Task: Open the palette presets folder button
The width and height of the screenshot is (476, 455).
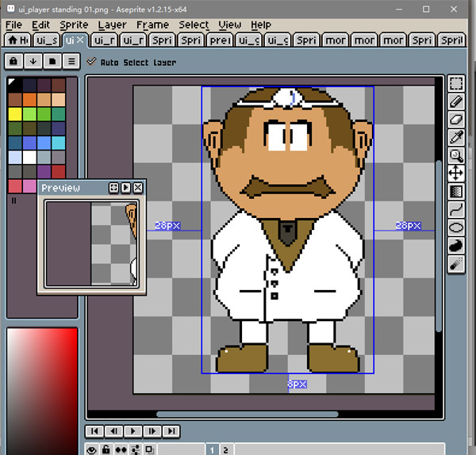Action: click(x=52, y=61)
